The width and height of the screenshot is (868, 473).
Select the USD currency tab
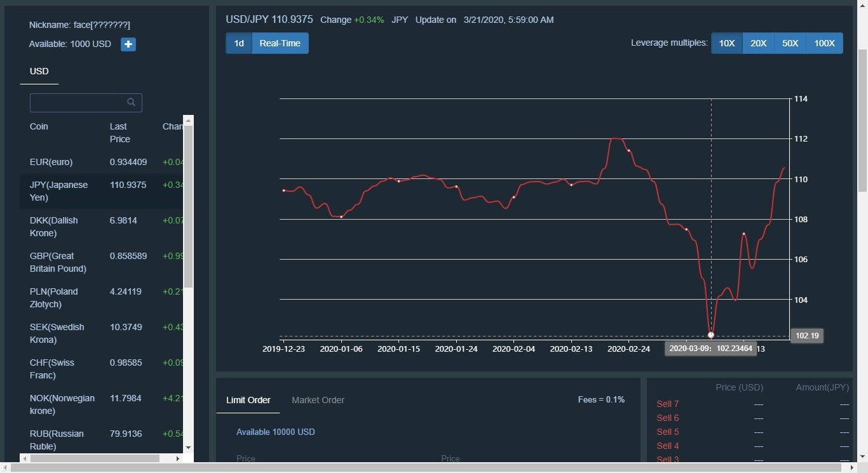39,71
